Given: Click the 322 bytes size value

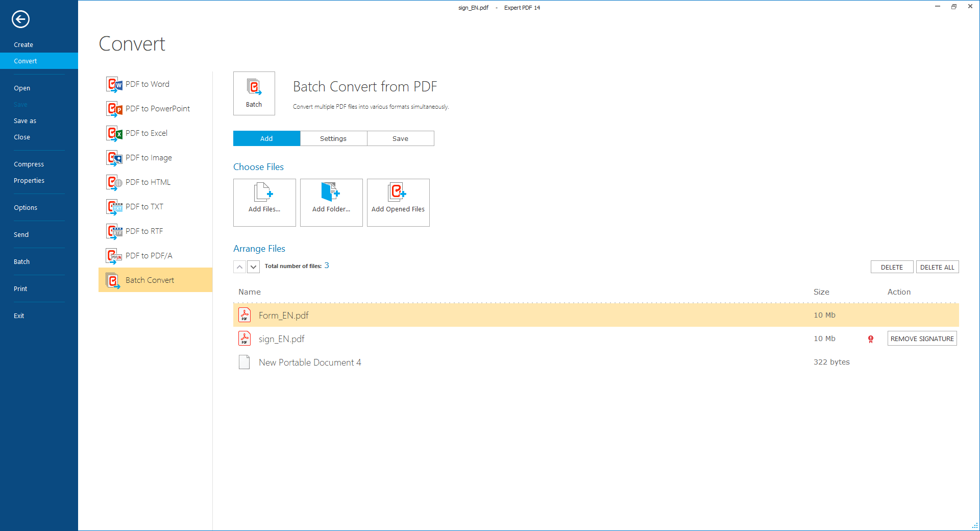Looking at the screenshot, I should point(831,362).
